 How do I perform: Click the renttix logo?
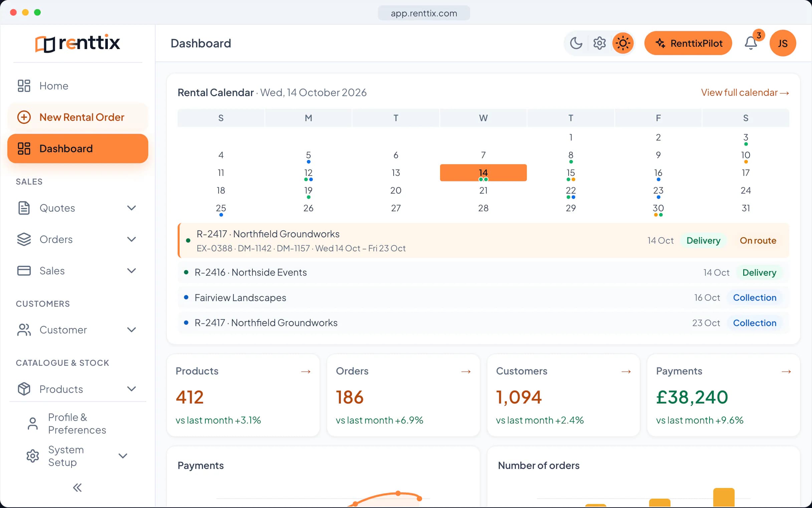(x=78, y=43)
